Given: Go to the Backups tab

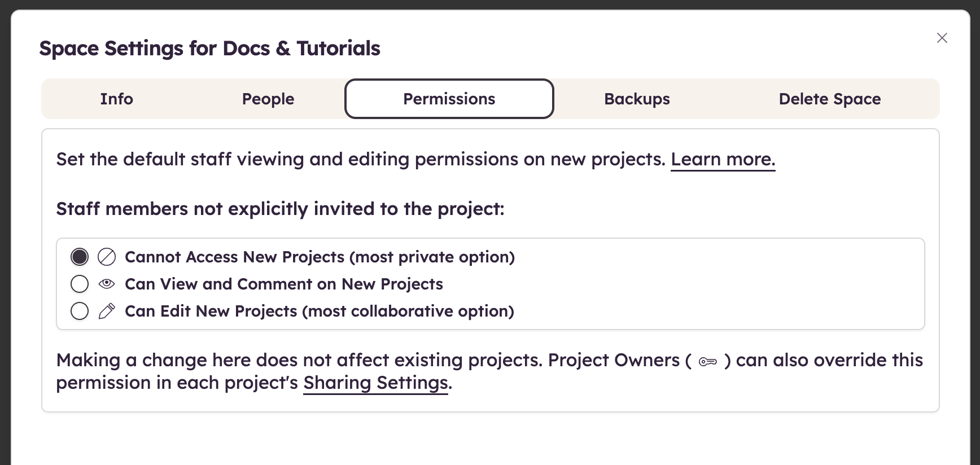Looking at the screenshot, I should (x=637, y=99).
